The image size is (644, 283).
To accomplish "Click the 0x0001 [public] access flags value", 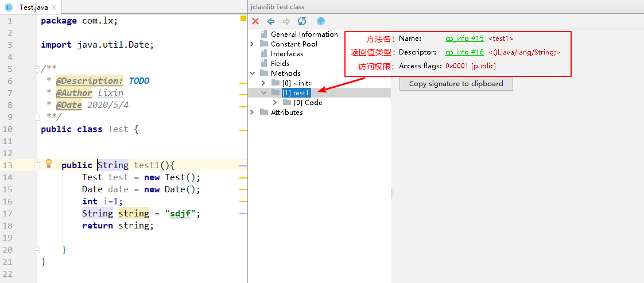I will pyautogui.click(x=471, y=65).
